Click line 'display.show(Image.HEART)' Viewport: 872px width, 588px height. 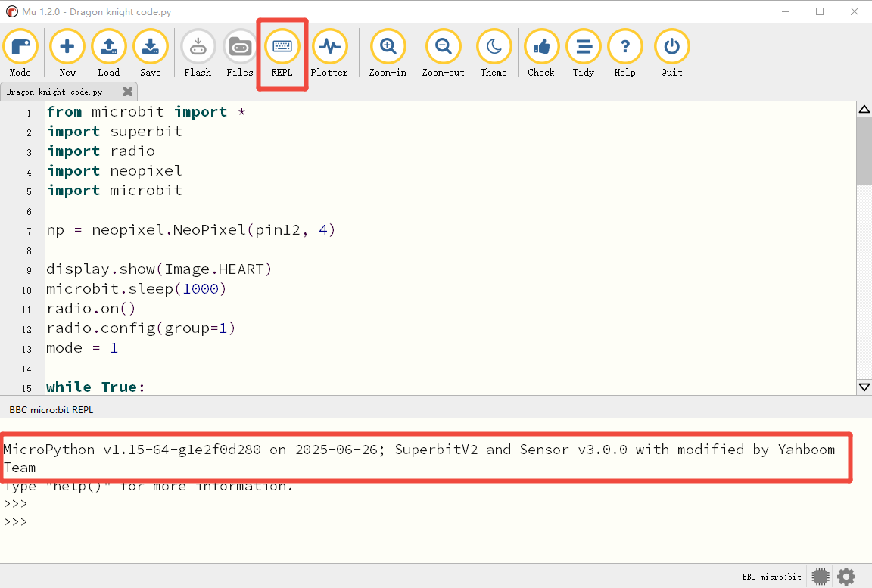tap(159, 269)
